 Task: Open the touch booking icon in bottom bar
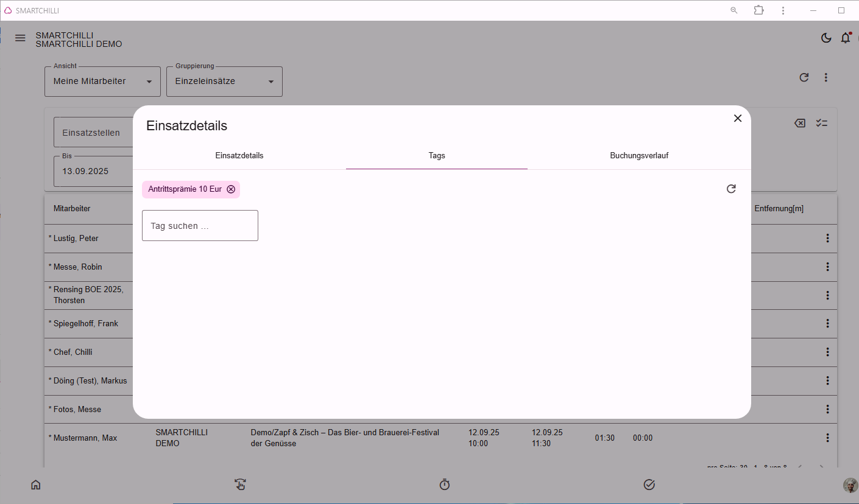tap(241, 485)
